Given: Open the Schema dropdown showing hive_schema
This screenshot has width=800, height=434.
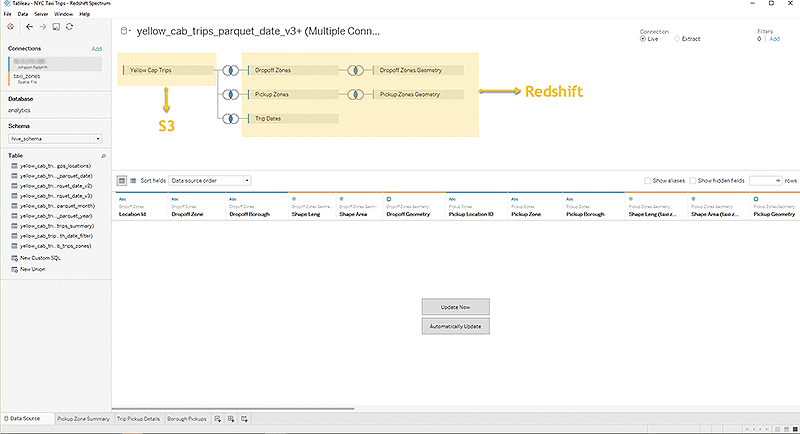Looking at the screenshot, I should point(55,139).
